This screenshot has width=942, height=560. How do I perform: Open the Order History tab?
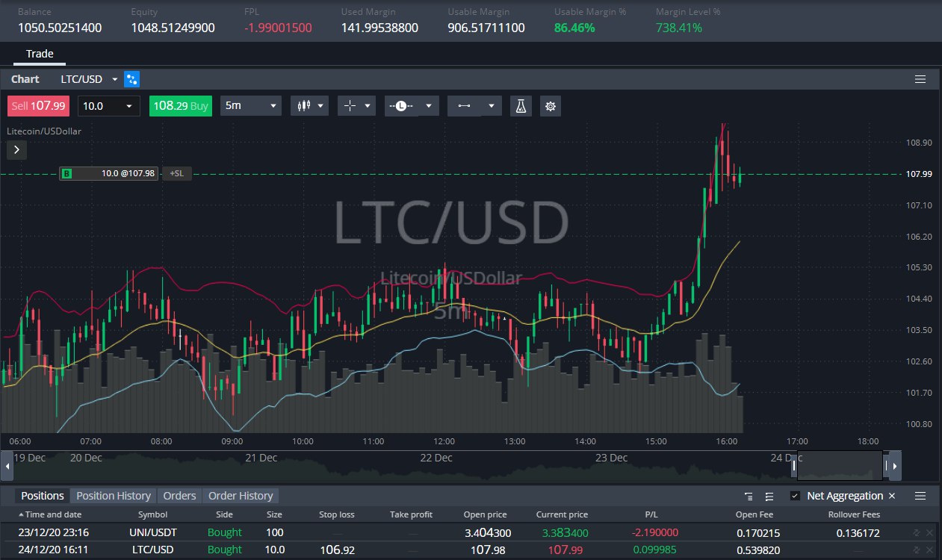tap(241, 496)
